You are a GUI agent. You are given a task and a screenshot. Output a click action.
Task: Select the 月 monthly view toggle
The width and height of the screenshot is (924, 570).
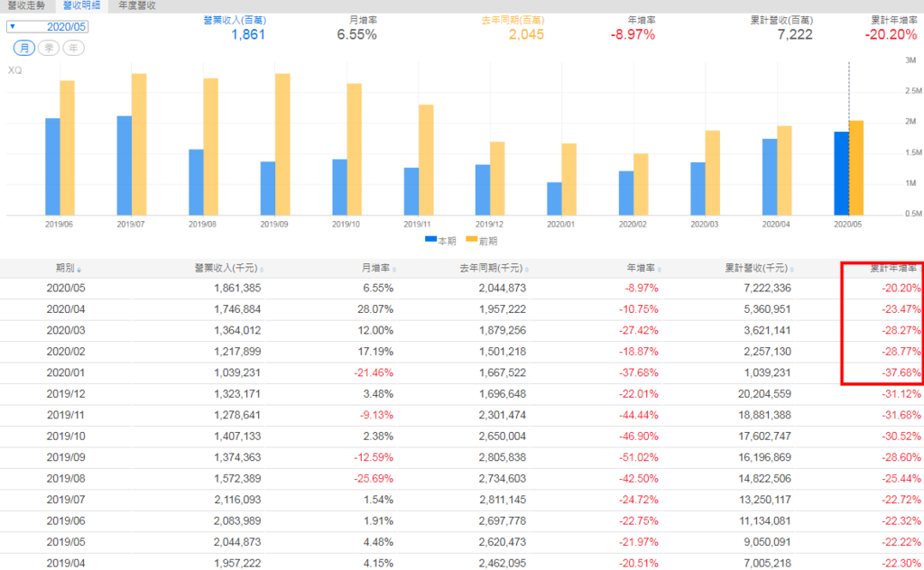[x=24, y=49]
